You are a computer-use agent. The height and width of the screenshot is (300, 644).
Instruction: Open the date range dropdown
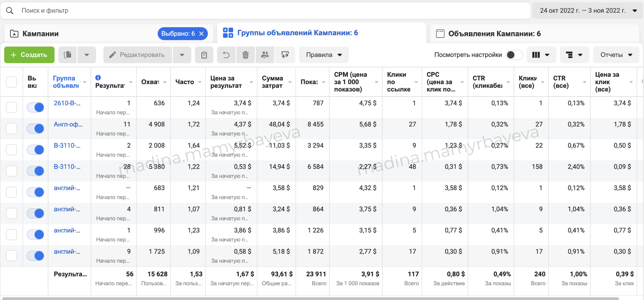[587, 10]
